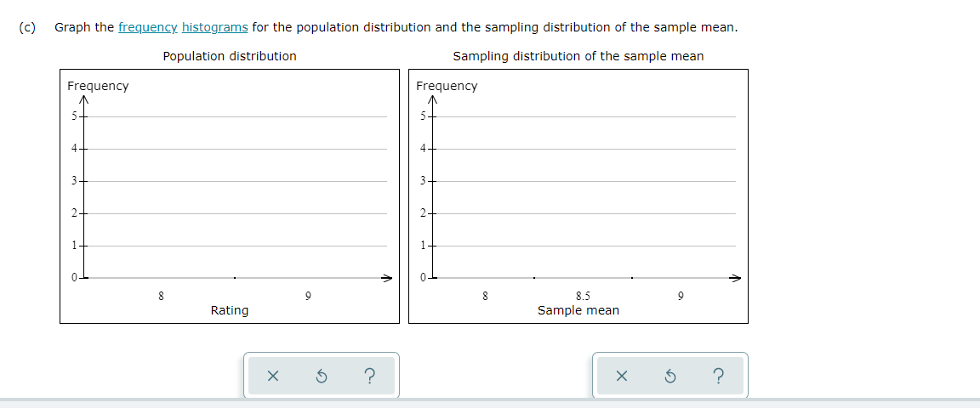Click the Rating 8 axis label
This screenshot has width=980, height=408.
click(161, 295)
